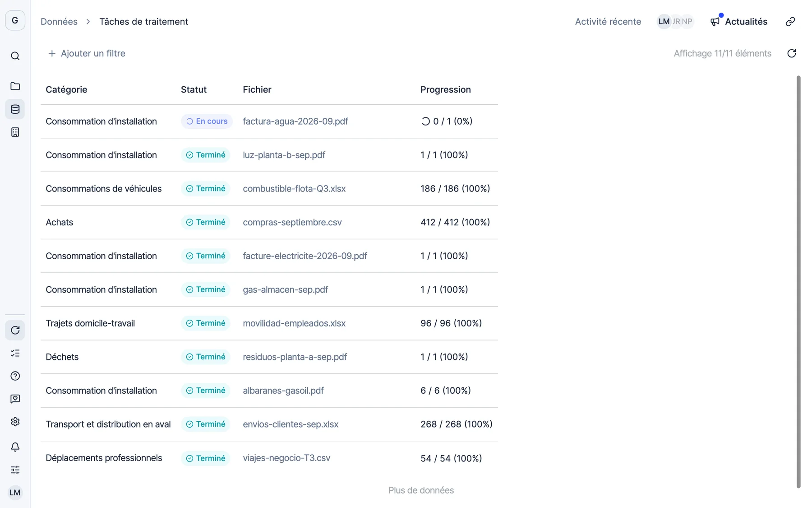
Task: Open the LM user avatar at sidebar bottom
Action: pyautogui.click(x=15, y=493)
